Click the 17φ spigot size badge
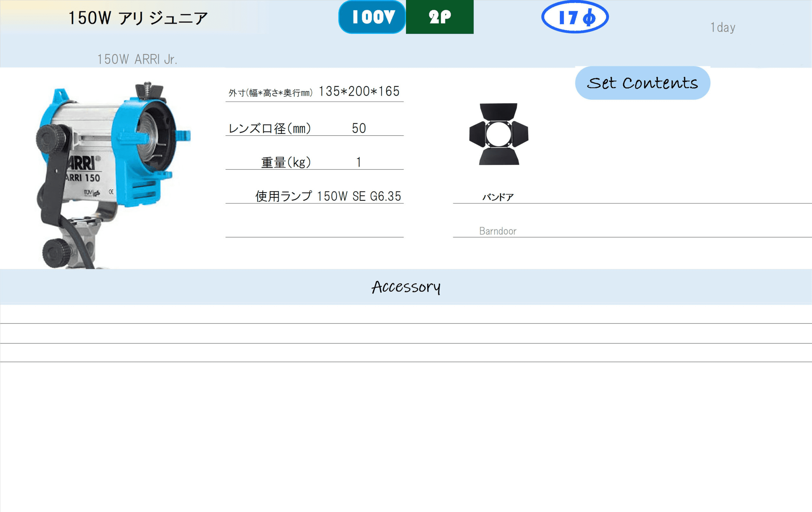 [x=575, y=17]
